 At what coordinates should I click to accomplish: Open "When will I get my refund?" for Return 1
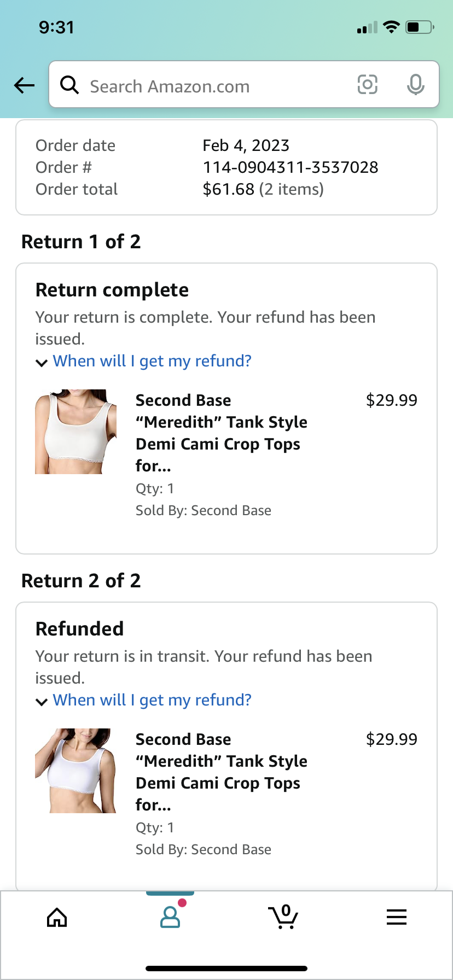(152, 361)
